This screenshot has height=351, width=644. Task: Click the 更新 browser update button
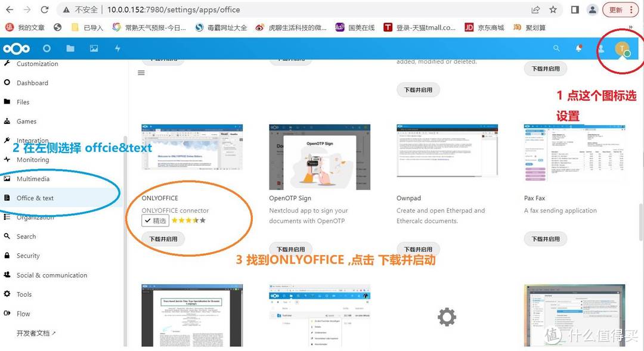[620, 10]
